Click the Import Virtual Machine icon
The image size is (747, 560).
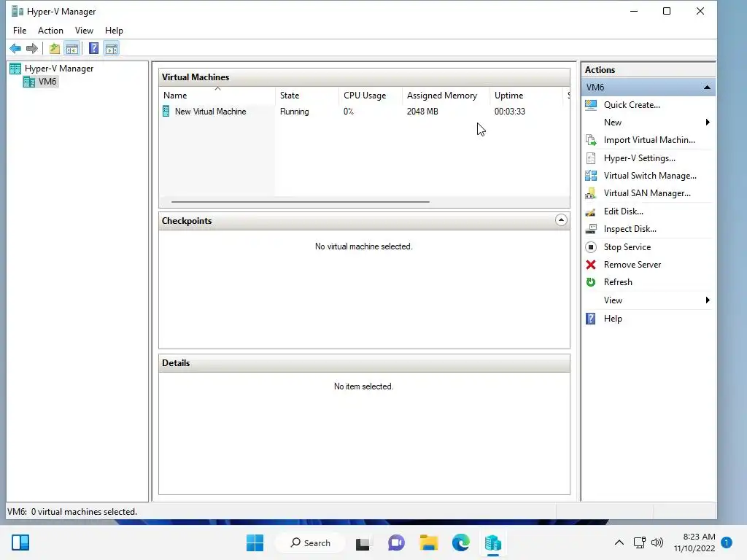pos(591,140)
